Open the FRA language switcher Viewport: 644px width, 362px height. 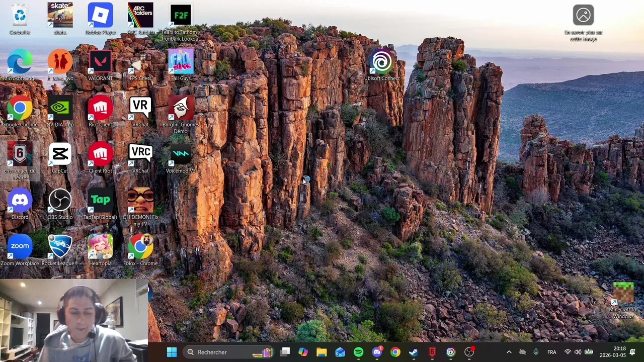(x=552, y=352)
